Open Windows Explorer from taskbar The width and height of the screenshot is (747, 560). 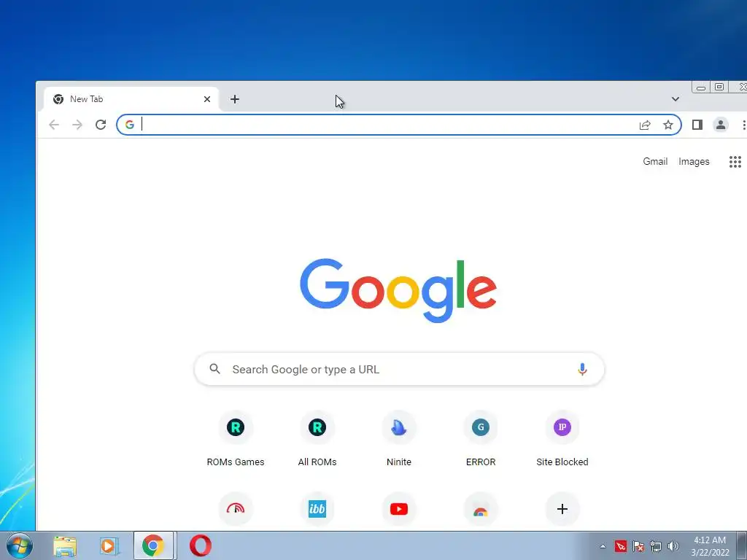click(65, 545)
